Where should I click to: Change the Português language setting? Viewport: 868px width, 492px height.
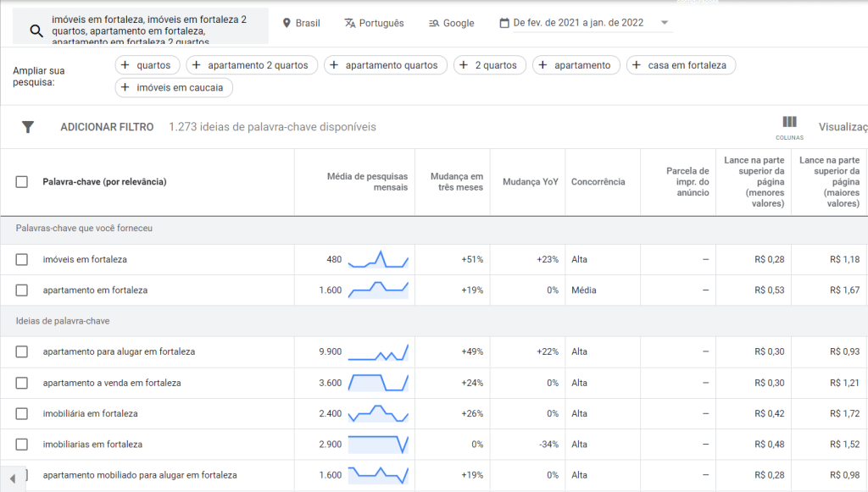(x=374, y=23)
